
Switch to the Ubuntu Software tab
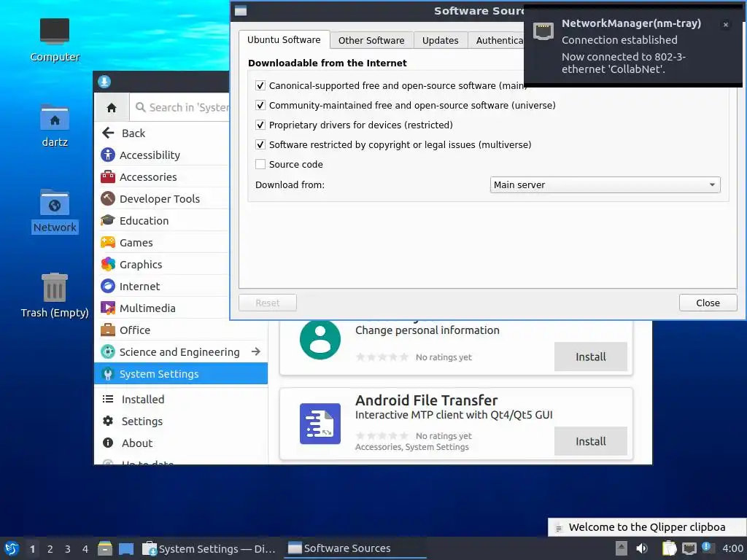[284, 40]
